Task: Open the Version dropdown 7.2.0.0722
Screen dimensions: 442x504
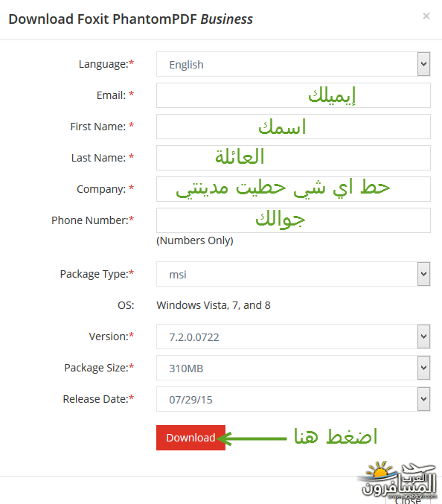Action: [x=293, y=336]
